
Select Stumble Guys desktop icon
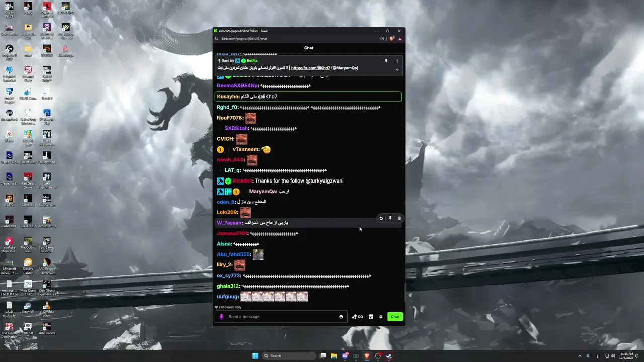[x=28, y=137]
